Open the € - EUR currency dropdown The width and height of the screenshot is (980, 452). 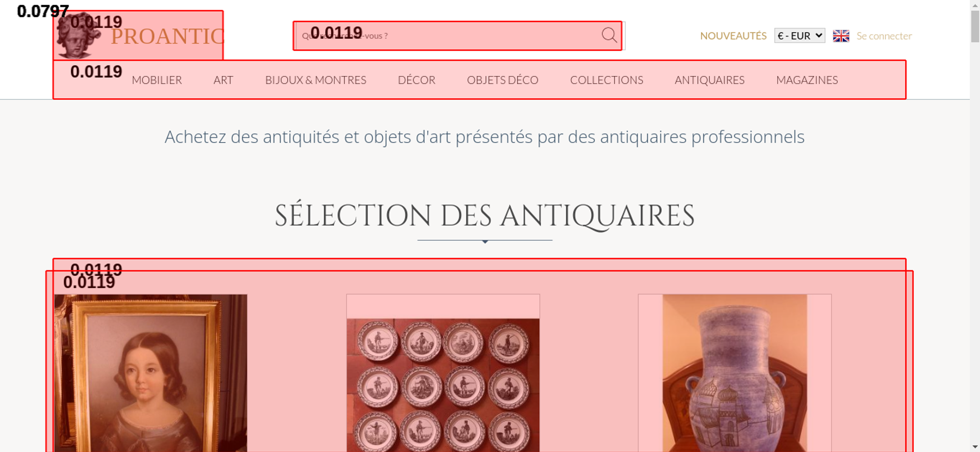point(800,36)
